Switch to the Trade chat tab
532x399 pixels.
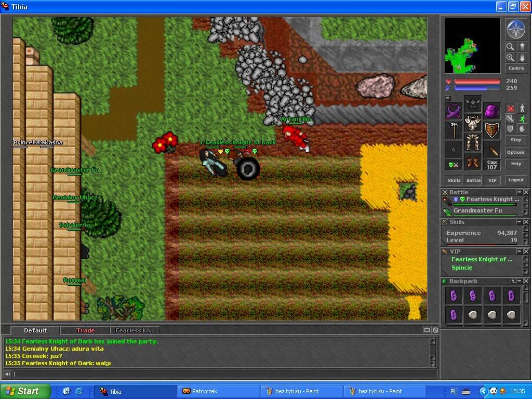coord(86,330)
